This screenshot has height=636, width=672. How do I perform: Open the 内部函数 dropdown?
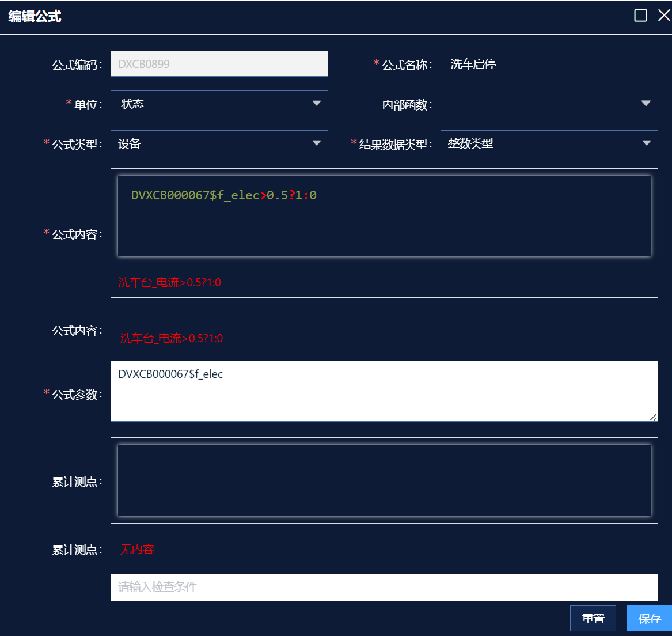549,103
